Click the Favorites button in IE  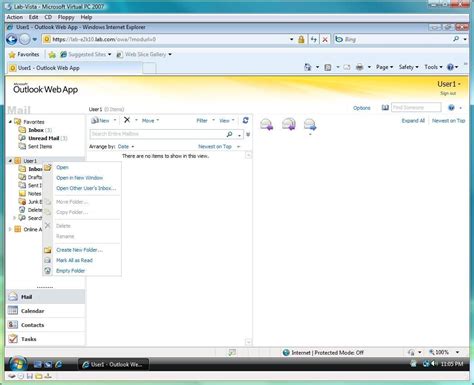click(24, 54)
